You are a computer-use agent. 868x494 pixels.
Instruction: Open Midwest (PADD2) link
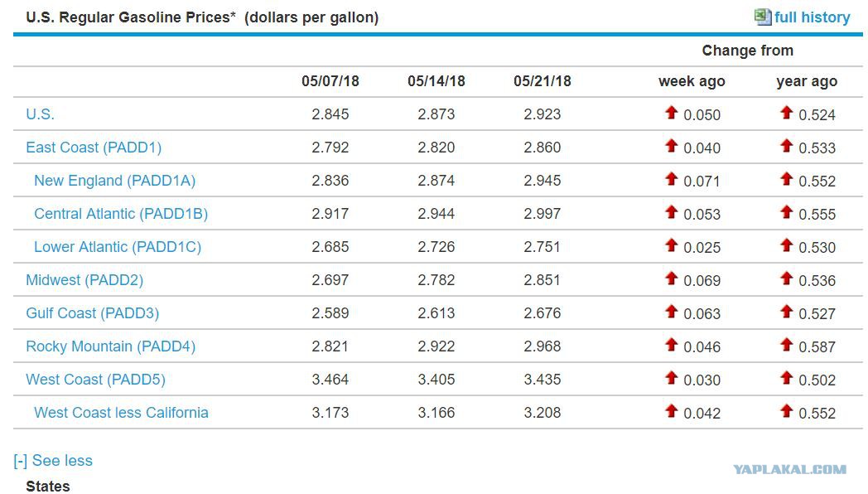pos(84,280)
